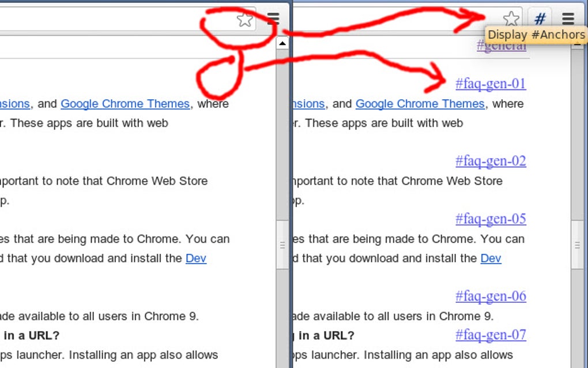
Task: Click the hash symbol on the extension button
Action: pyautogui.click(x=540, y=18)
